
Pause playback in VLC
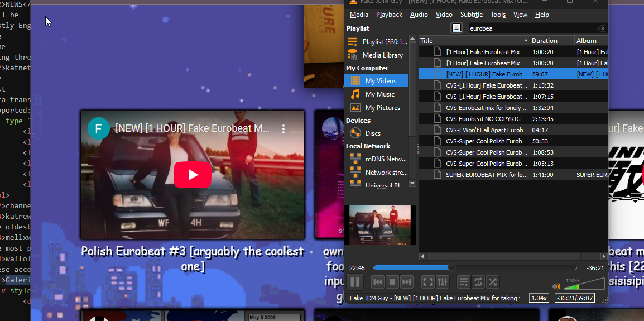pos(355,282)
